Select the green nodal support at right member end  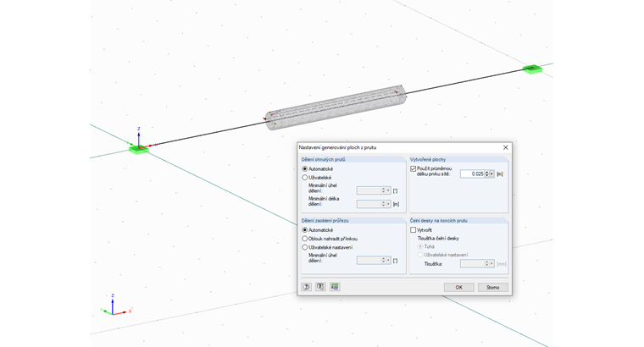click(532, 69)
